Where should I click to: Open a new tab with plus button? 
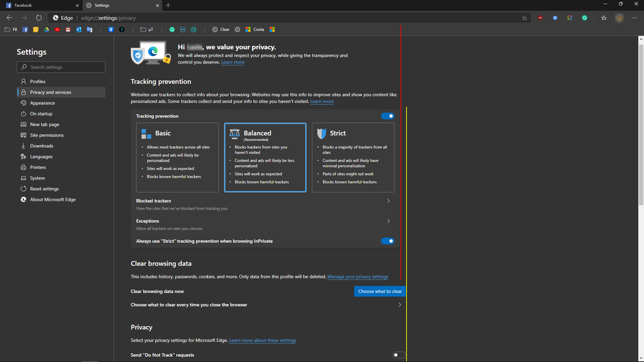point(168,5)
